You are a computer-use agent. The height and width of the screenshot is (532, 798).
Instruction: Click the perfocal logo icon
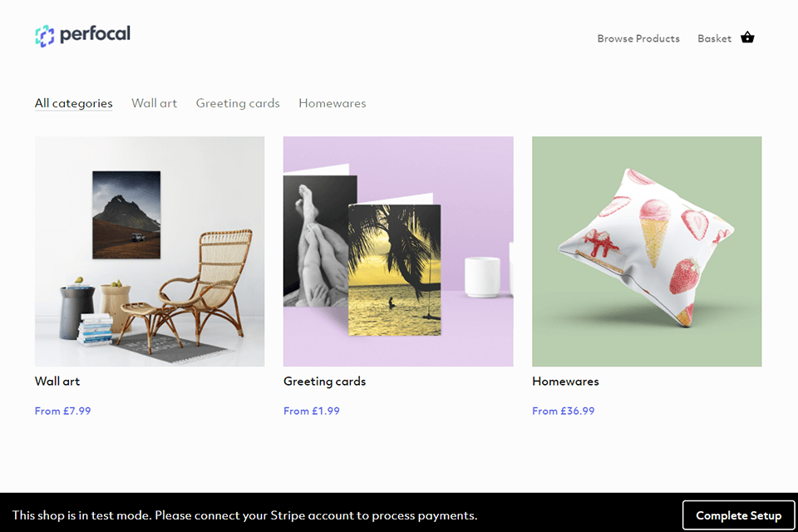pos(45,36)
